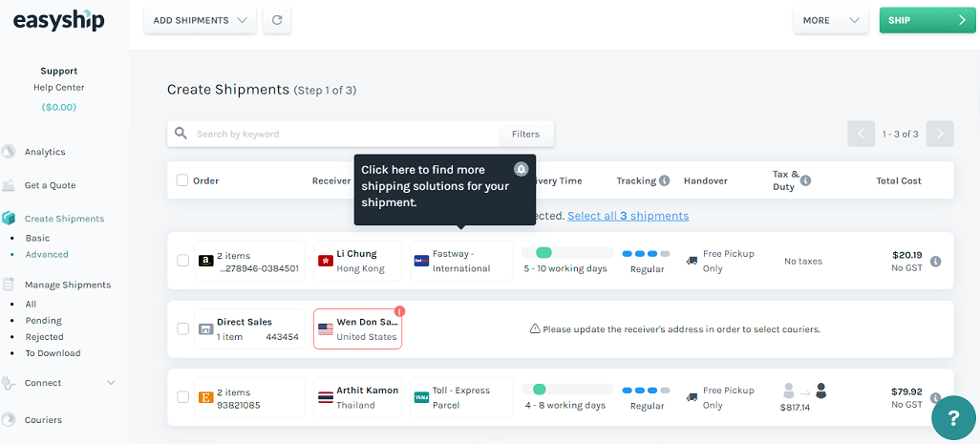Toggle the select-all Order checkbox

tap(181, 180)
